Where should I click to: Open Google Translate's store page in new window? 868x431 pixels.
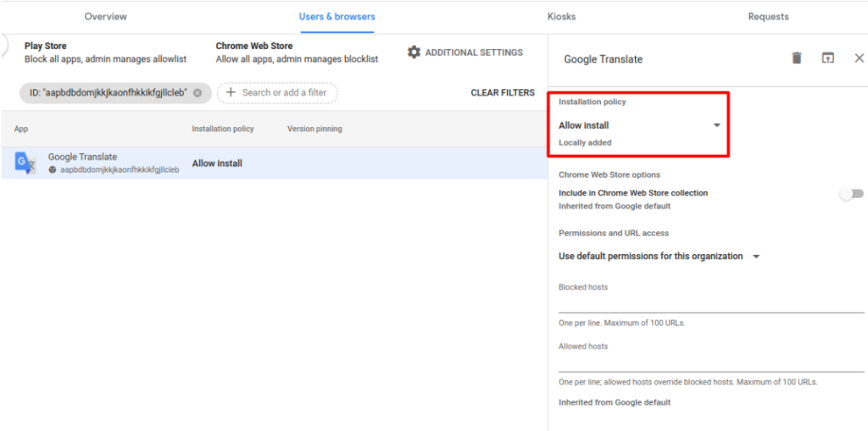pos(827,58)
